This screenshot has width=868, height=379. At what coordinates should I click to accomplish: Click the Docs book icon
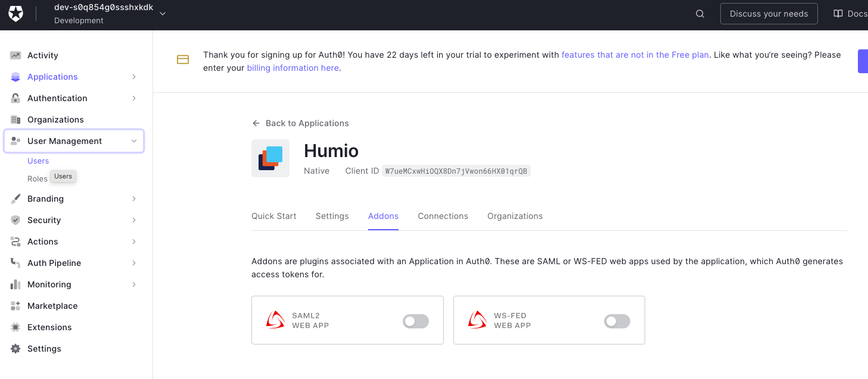click(x=839, y=13)
